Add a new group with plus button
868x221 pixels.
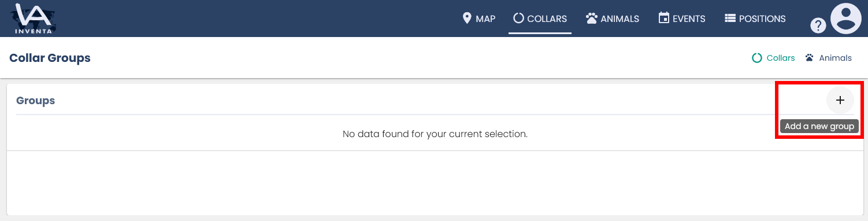tap(840, 100)
